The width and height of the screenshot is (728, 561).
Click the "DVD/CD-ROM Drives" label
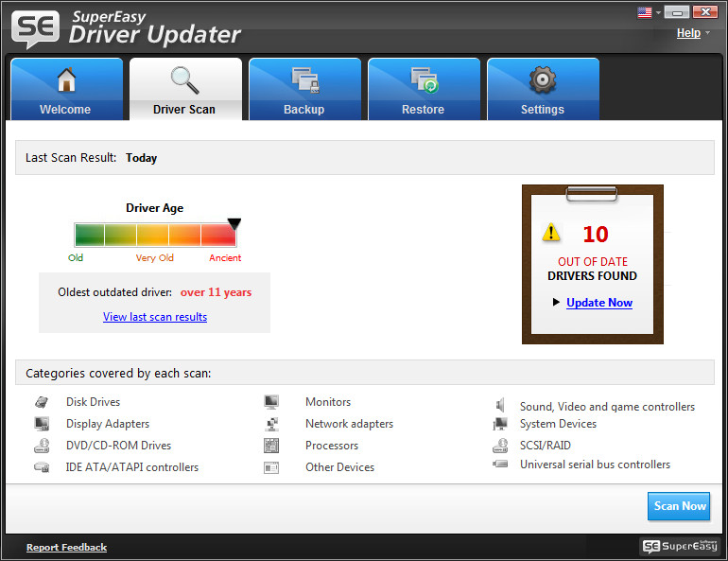(119, 446)
